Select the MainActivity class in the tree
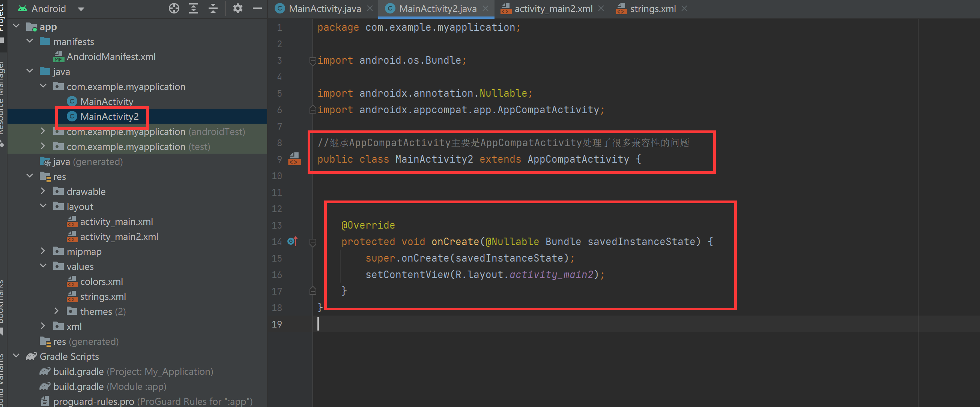 (107, 102)
